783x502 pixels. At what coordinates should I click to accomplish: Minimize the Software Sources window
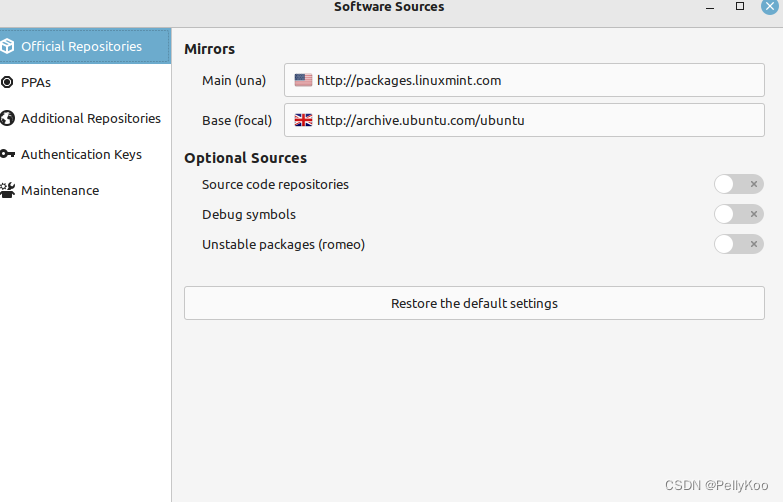[x=710, y=7]
